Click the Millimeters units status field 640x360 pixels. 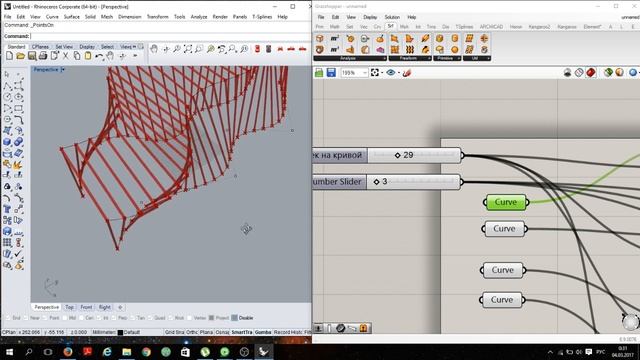[104, 332]
